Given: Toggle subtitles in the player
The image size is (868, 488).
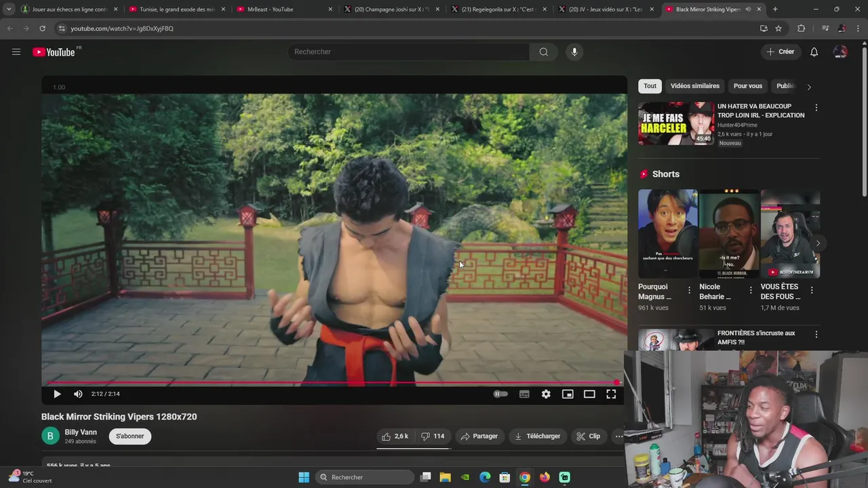Looking at the screenshot, I should (x=524, y=394).
